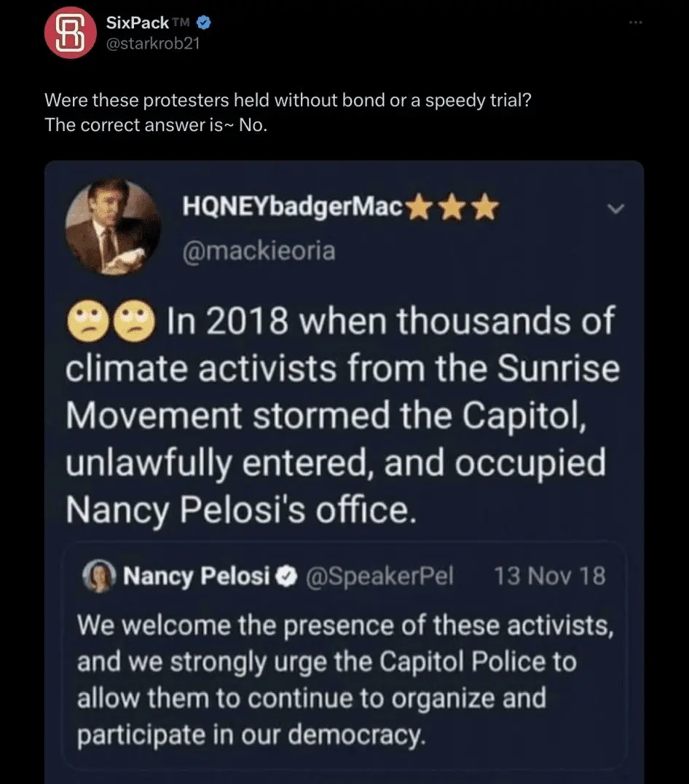
Task: Click the Sunrise Movement tweet text in the screenshot
Action: [x=342, y=415]
